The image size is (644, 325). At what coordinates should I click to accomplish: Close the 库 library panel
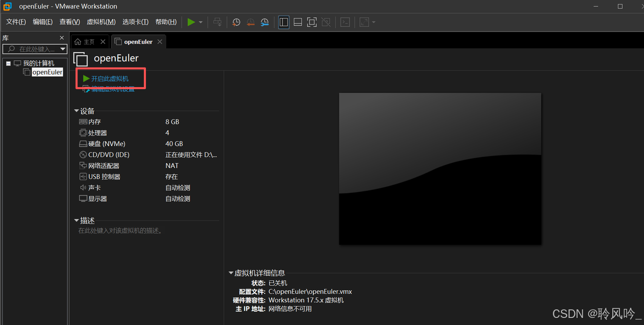(62, 38)
